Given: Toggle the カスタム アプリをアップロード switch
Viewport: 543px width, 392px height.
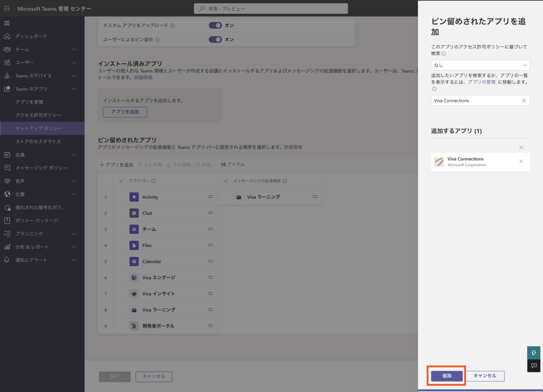Looking at the screenshot, I should 215,25.
